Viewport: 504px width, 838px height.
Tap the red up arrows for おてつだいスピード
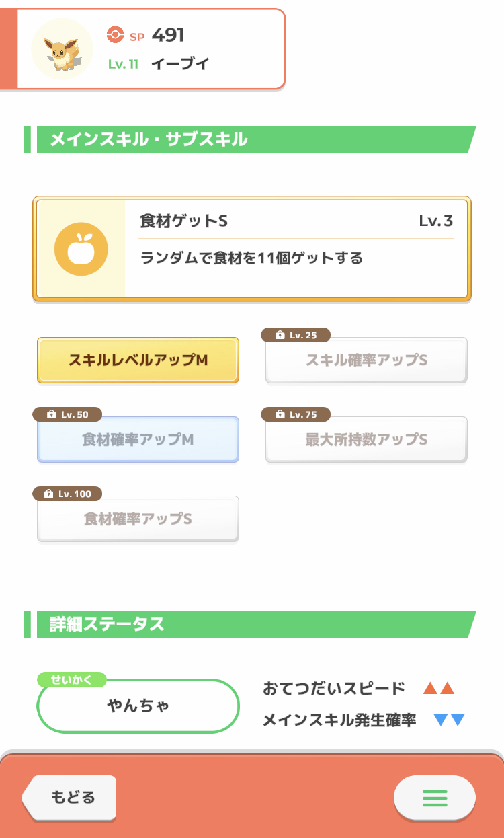tap(439, 689)
